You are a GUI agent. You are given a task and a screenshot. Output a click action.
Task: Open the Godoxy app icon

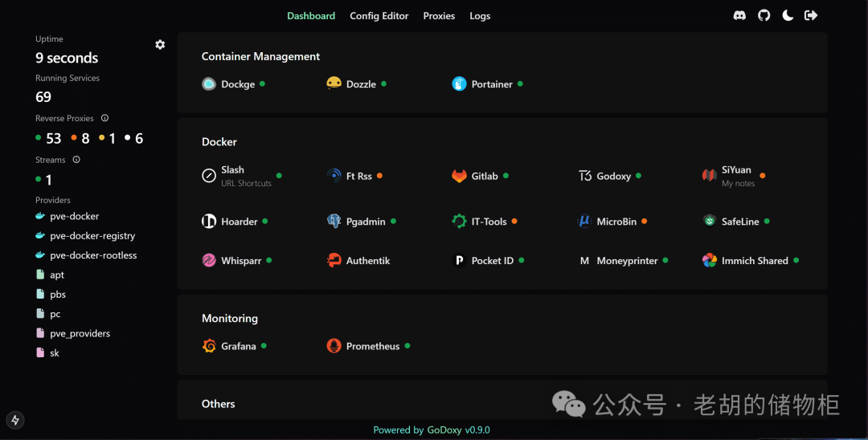tap(584, 176)
